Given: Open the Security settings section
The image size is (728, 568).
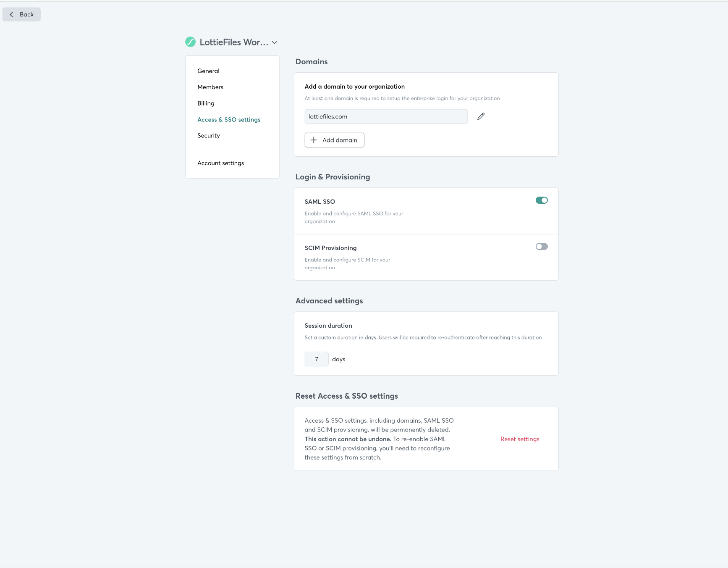Looking at the screenshot, I should (208, 135).
